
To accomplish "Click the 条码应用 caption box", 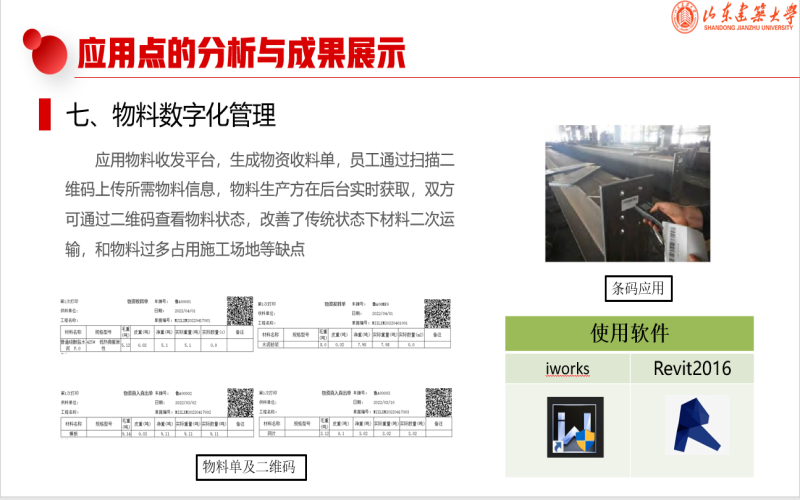I will [638, 288].
